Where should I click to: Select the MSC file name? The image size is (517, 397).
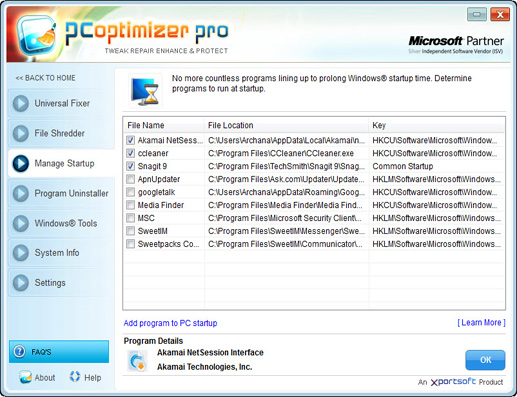146,218
